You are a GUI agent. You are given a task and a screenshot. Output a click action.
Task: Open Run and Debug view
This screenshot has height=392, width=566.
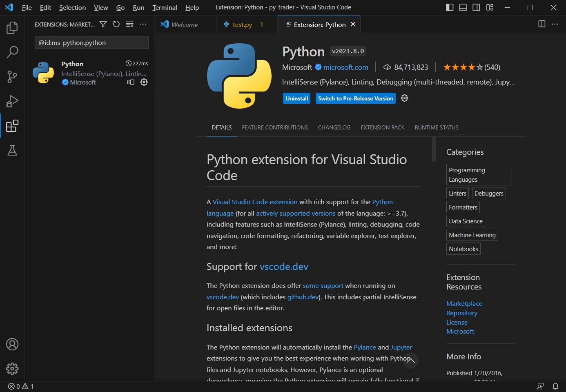12,101
